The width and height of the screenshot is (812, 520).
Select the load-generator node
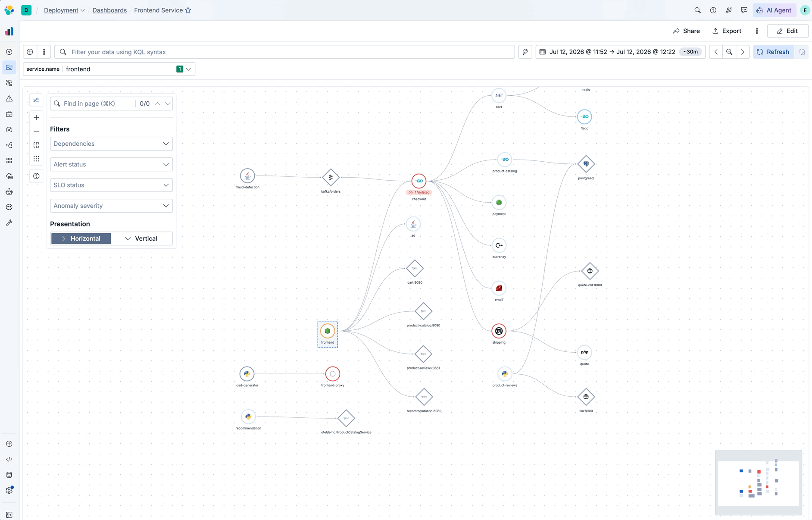tap(247, 374)
